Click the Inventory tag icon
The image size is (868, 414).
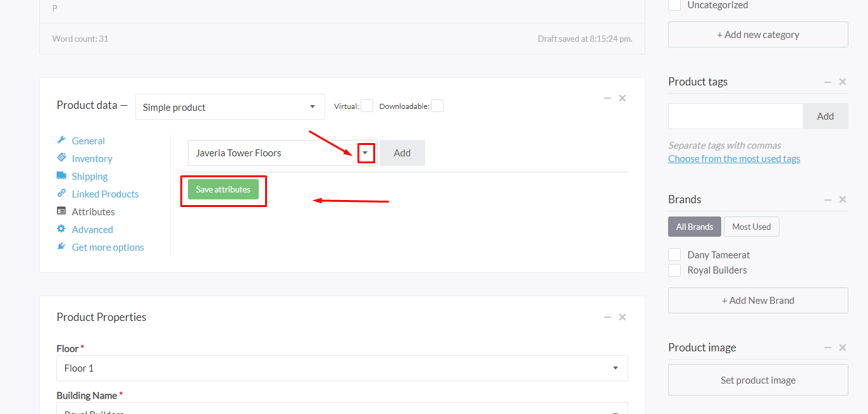point(61,158)
